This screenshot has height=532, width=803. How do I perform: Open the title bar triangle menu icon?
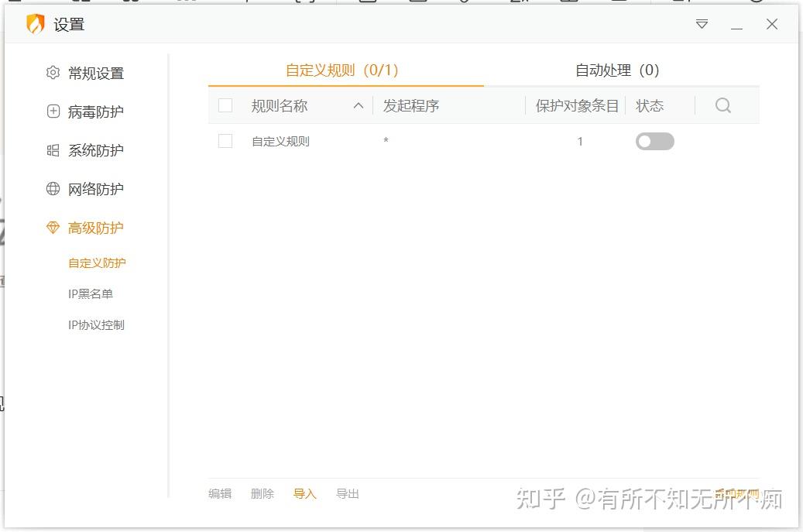pos(702,24)
